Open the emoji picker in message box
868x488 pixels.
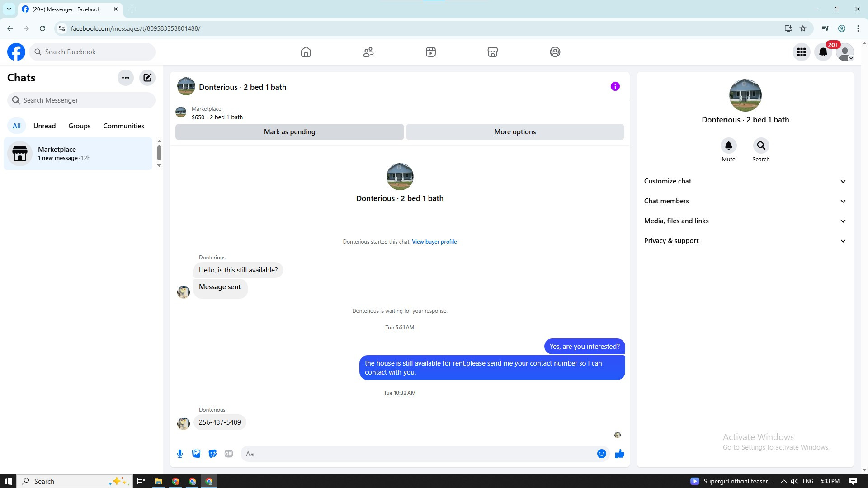click(x=601, y=454)
